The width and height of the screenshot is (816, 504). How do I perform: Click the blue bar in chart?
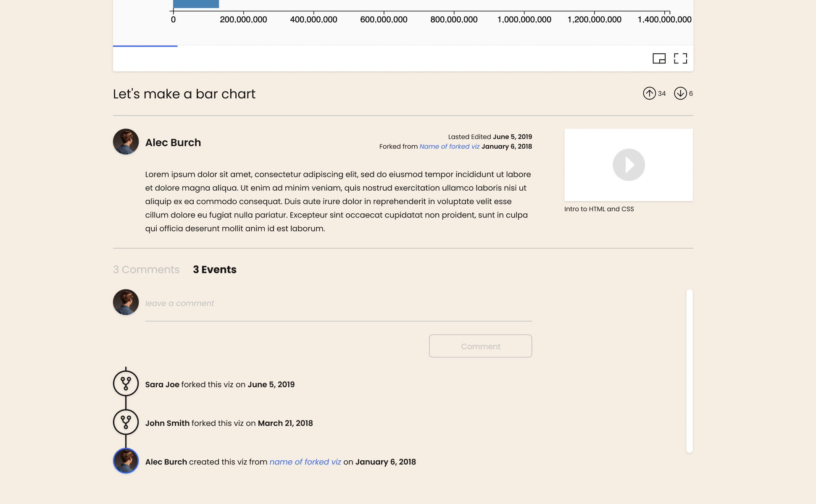pyautogui.click(x=196, y=4)
